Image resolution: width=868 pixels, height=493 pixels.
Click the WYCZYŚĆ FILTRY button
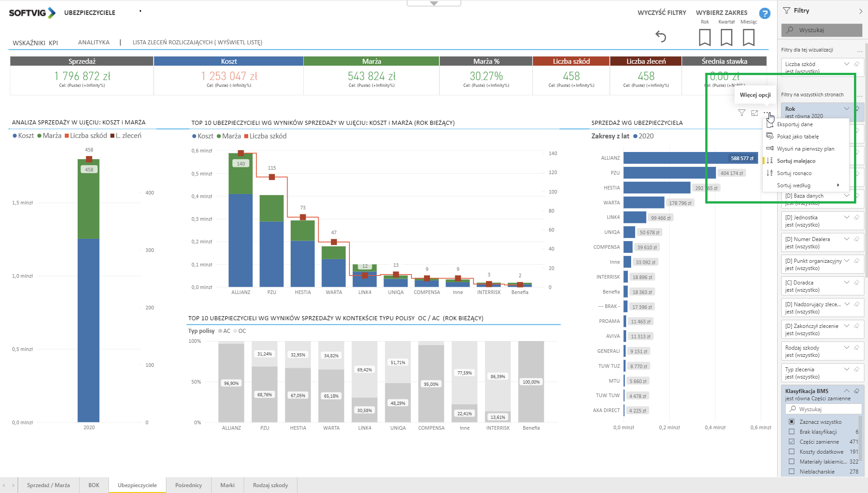pyautogui.click(x=661, y=13)
